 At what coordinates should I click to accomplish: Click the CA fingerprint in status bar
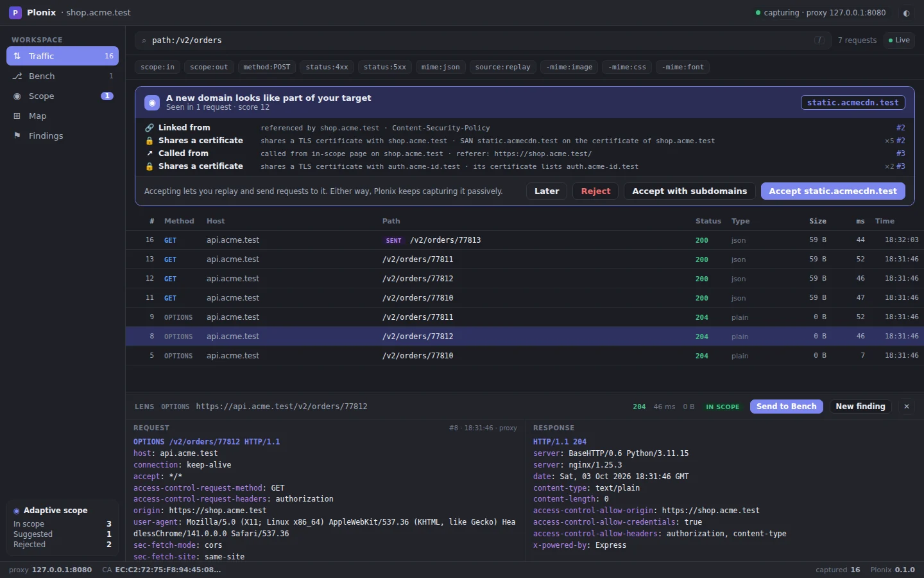(x=162, y=570)
